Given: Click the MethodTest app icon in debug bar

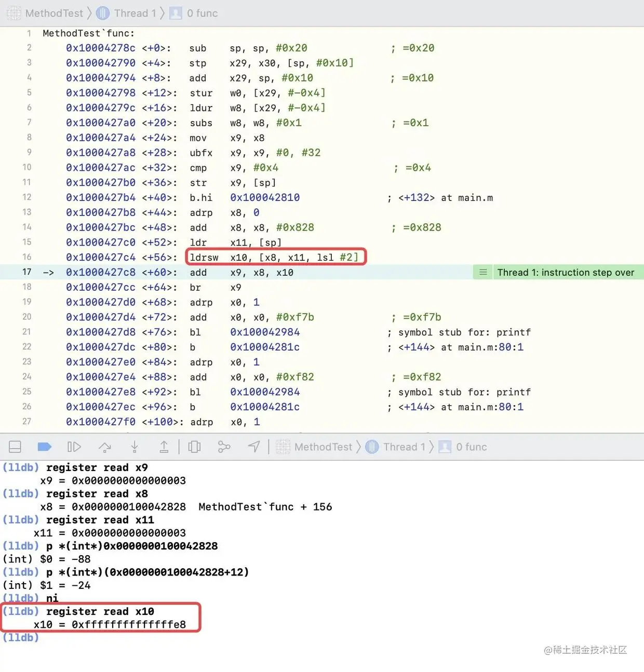Looking at the screenshot, I should point(283,447).
